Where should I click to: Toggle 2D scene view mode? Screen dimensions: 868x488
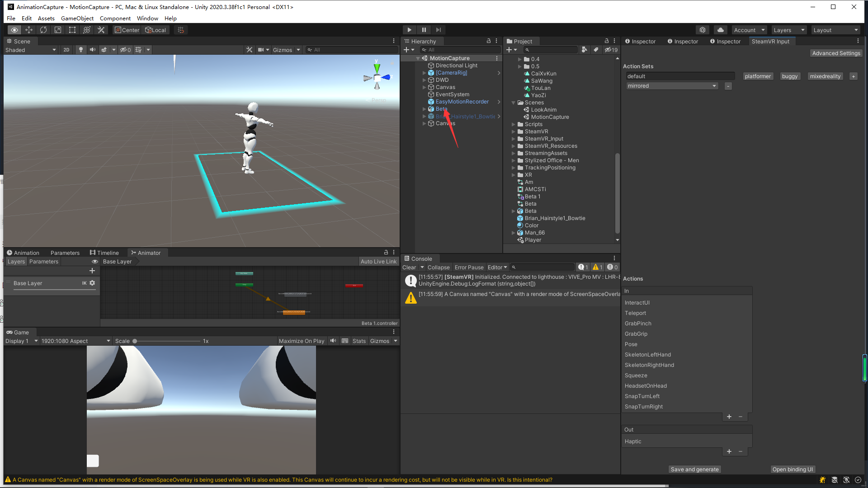point(66,50)
